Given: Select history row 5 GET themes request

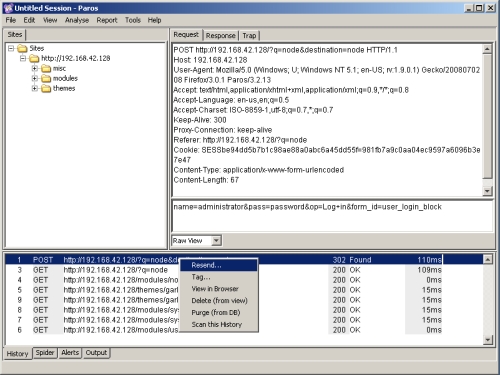Looking at the screenshot, I should click(224, 290).
